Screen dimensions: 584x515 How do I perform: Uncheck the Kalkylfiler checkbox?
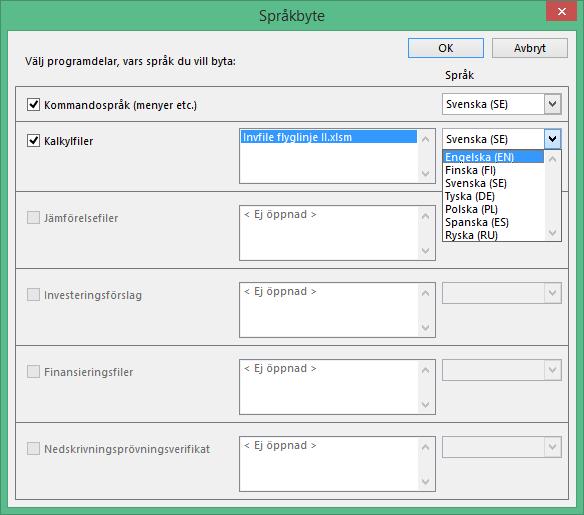tap(34, 141)
